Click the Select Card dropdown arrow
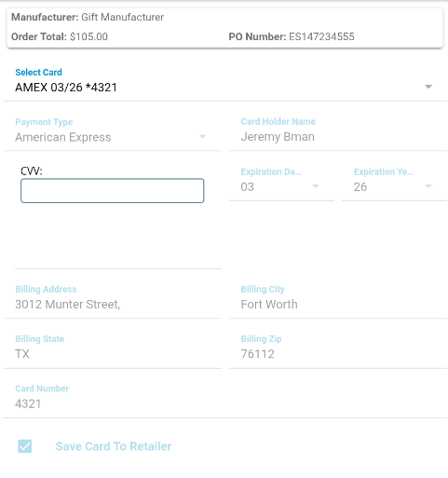 point(428,87)
